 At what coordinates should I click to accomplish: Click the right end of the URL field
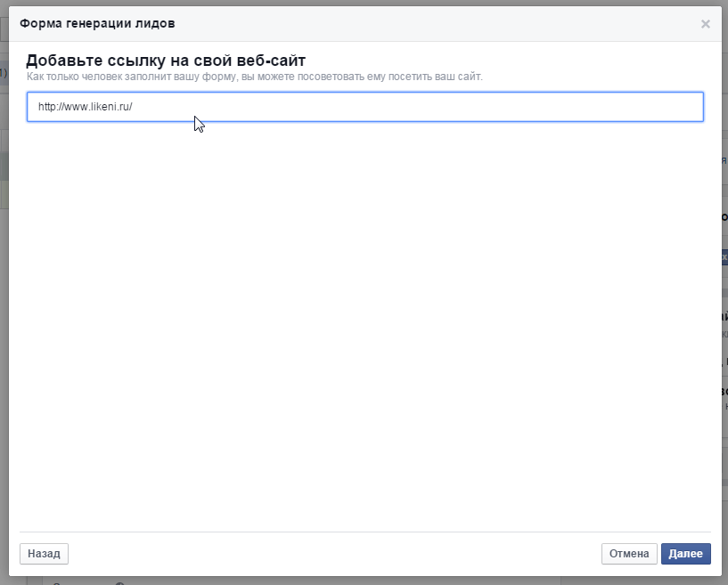686,107
